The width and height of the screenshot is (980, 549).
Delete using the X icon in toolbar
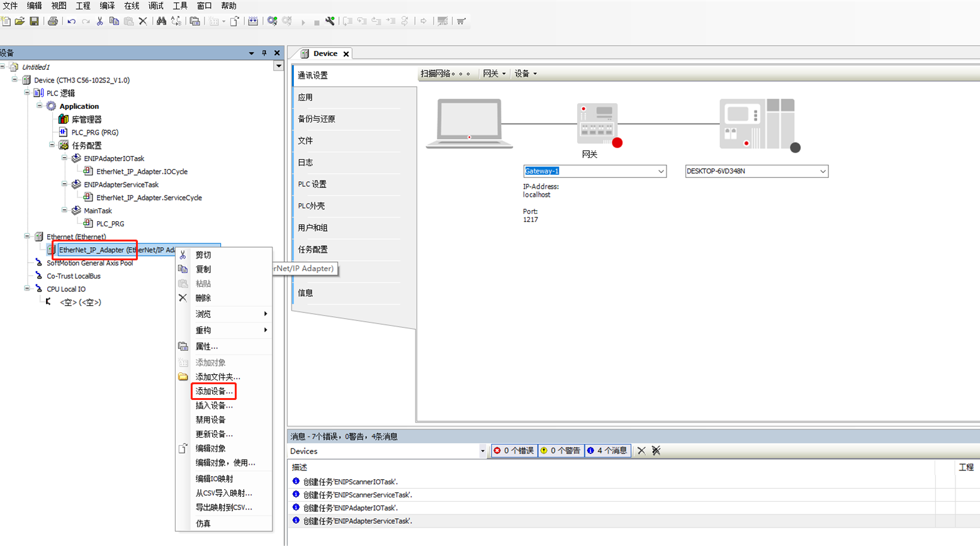pyautogui.click(x=143, y=21)
